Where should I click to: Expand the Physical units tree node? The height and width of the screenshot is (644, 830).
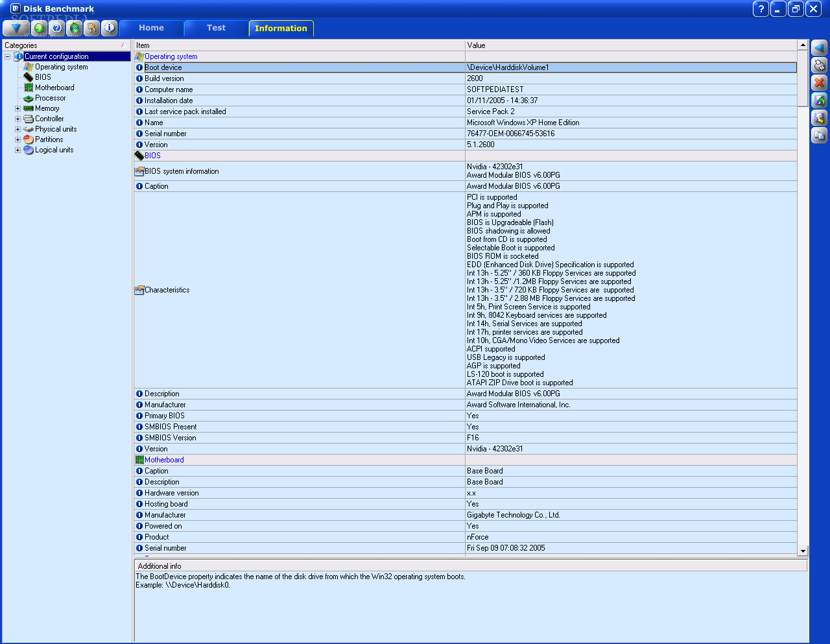click(18, 129)
